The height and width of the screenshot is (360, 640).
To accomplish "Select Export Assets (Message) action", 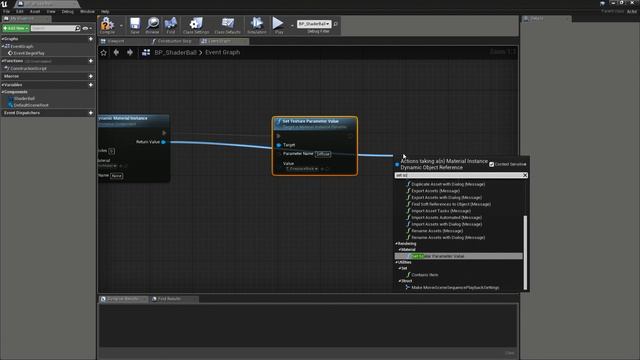I will click(435, 191).
